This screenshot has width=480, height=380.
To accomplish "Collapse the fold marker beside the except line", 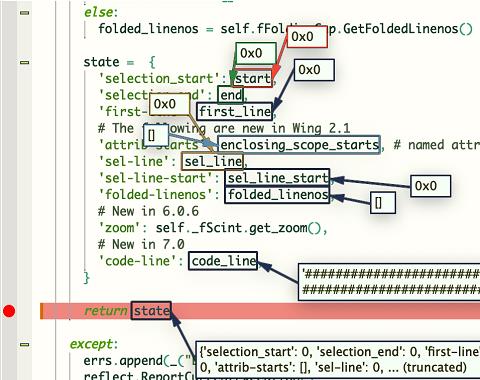I will (25, 344).
